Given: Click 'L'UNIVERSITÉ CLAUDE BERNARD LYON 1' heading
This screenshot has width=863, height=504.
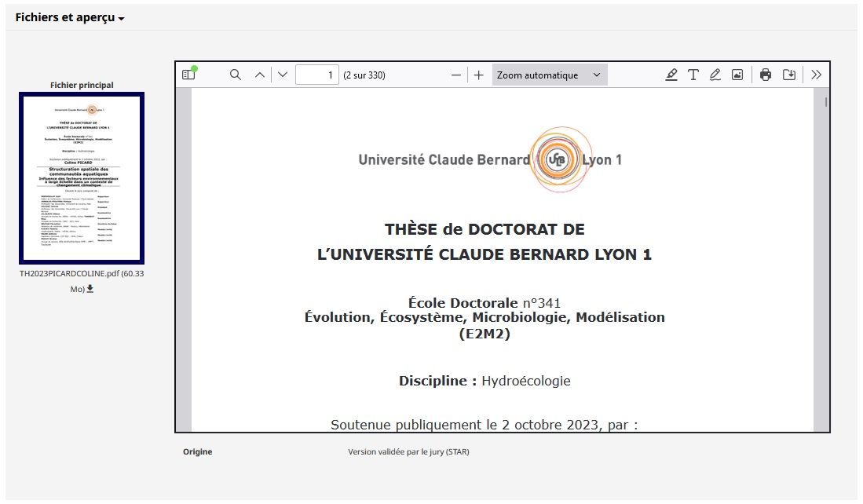Looking at the screenshot, I should point(485,254).
